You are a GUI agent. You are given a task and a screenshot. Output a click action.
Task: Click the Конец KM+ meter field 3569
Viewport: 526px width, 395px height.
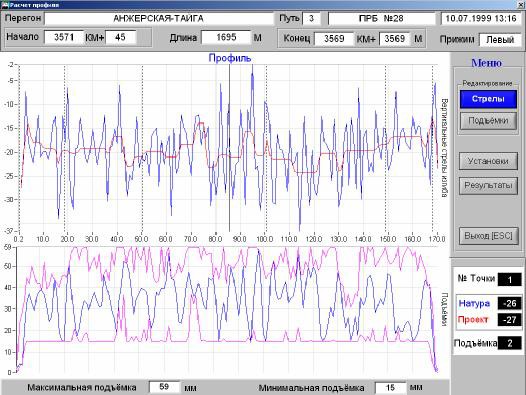(x=394, y=38)
